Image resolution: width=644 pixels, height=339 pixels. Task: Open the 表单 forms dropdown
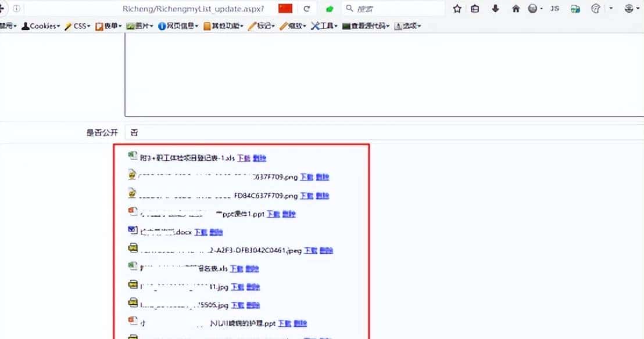click(109, 26)
